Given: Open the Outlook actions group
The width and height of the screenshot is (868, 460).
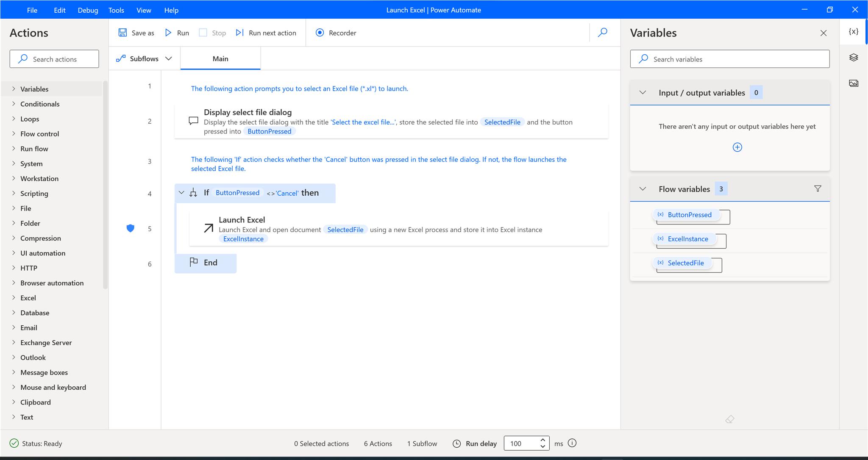Looking at the screenshot, I should (x=33, y=357).
